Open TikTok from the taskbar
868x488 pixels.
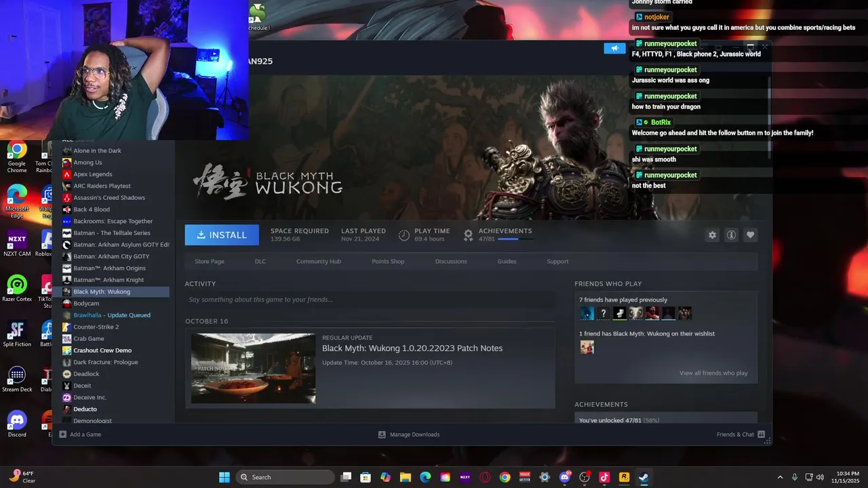click(x=604, y=477)
